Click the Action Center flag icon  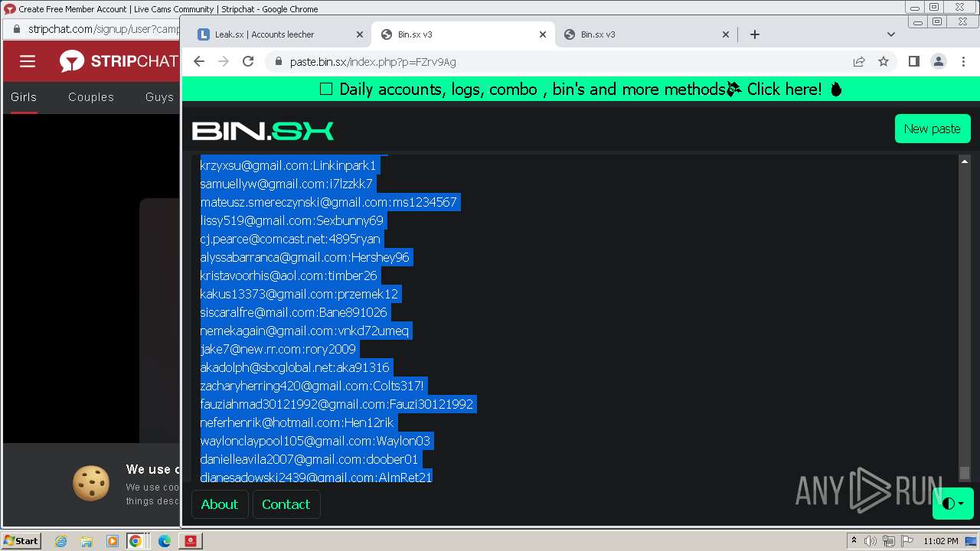pyautogui.click(x=907, y=541)
